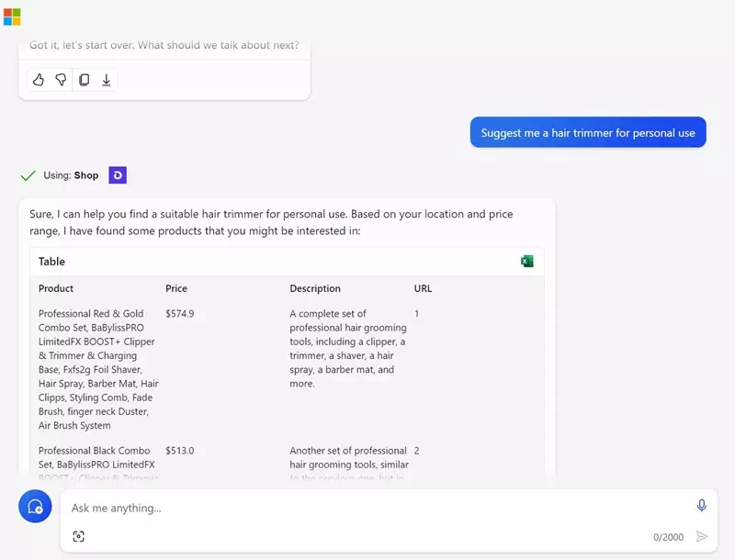
Task: Click the green checkmark next to Using
Action: click(x=28, y=175)
